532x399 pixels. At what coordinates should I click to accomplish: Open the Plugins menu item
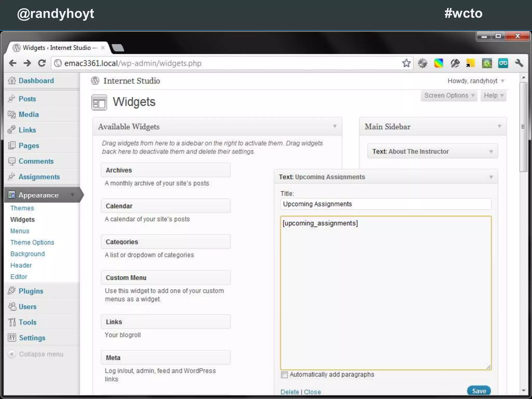coord(31,291)
